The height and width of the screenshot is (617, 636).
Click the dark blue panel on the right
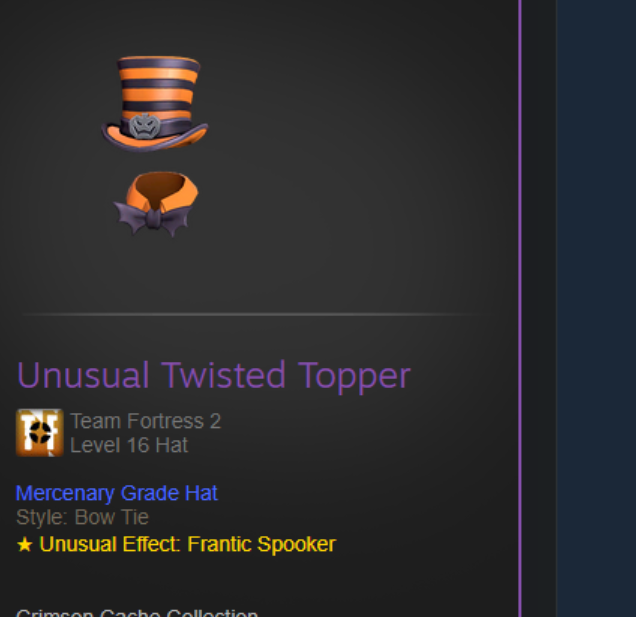coord(596,308)
